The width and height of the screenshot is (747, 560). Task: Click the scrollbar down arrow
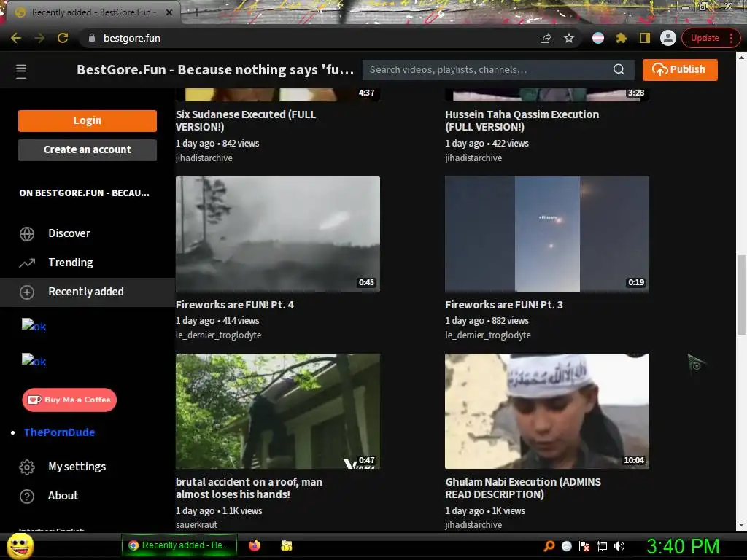coord(741,525)
